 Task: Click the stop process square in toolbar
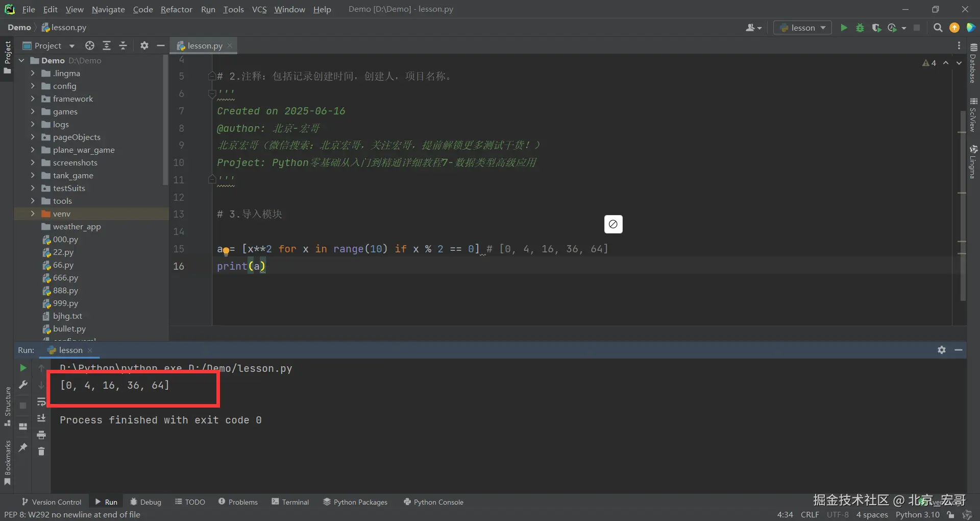(917, 28)
